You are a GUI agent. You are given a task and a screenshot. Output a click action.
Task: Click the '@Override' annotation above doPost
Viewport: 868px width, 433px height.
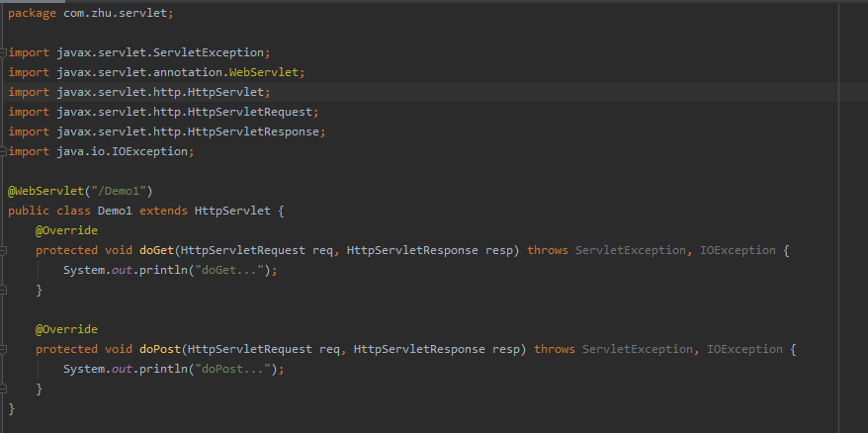pyautogui.click(x=66, y=329)
